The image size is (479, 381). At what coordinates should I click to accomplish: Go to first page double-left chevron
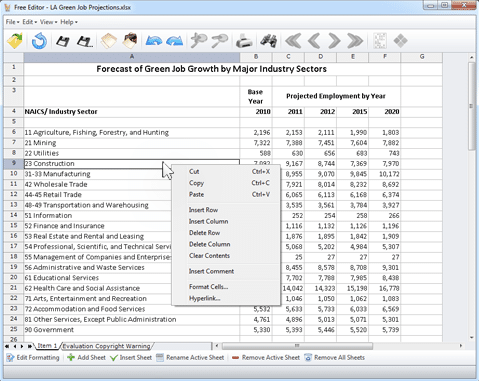pyautogui.click(x=293, y=41)
